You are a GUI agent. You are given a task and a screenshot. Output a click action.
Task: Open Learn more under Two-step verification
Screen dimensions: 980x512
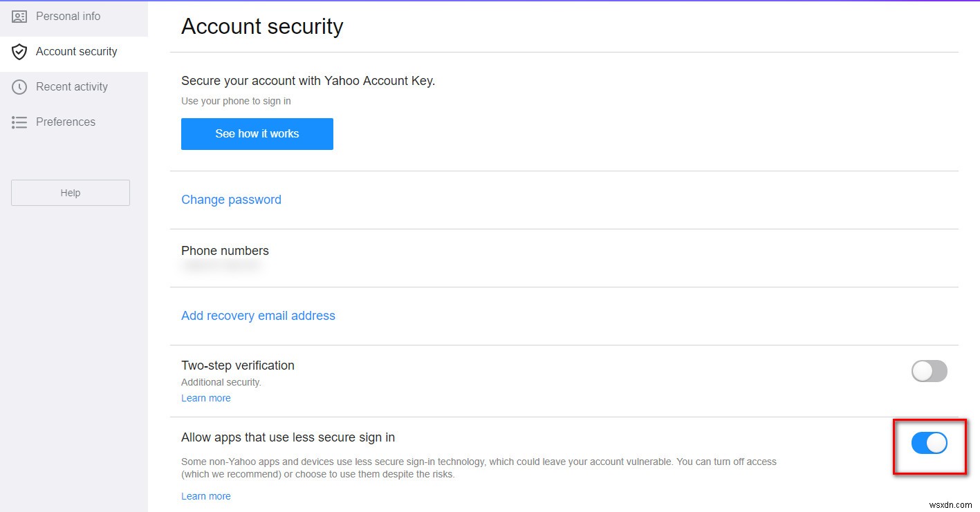click(x=205, y=397)
